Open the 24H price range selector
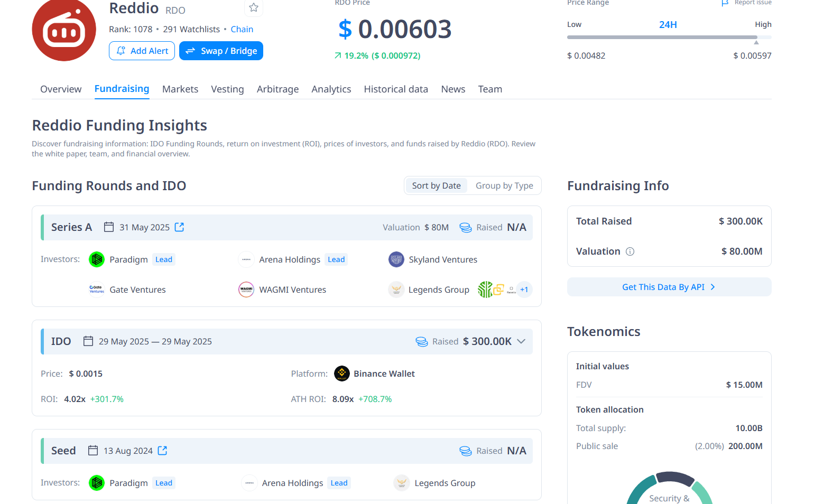The width and height of the screenshot is (833, 504). 668,25
